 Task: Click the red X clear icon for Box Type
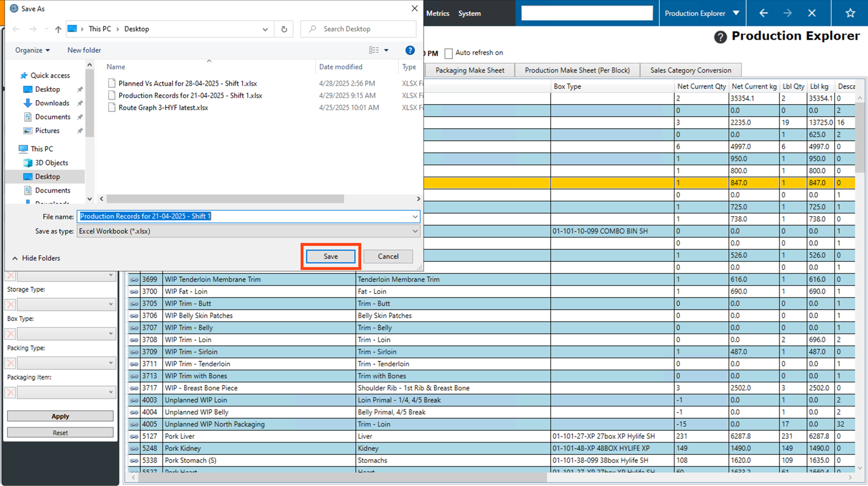point(10,334)
